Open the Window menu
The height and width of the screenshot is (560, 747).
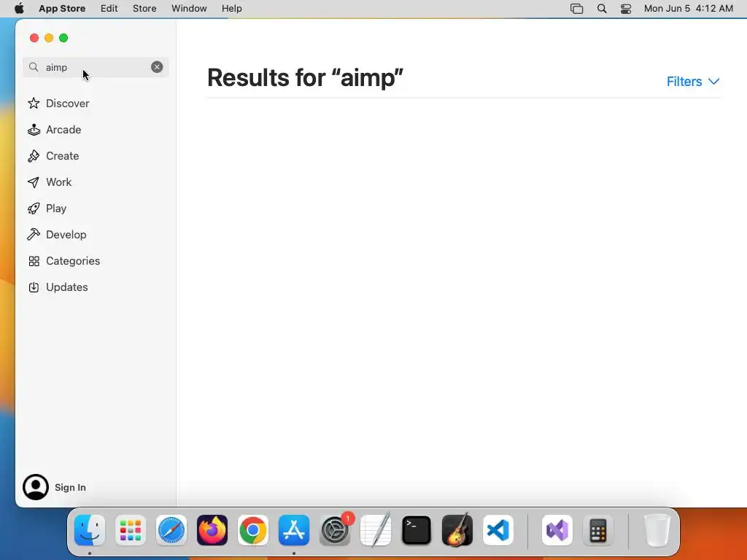(x=189, y=9)
